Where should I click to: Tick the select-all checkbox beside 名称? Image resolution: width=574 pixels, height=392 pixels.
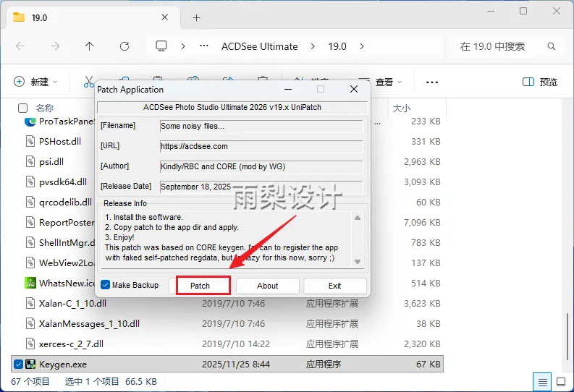click(x=22, y=108)
